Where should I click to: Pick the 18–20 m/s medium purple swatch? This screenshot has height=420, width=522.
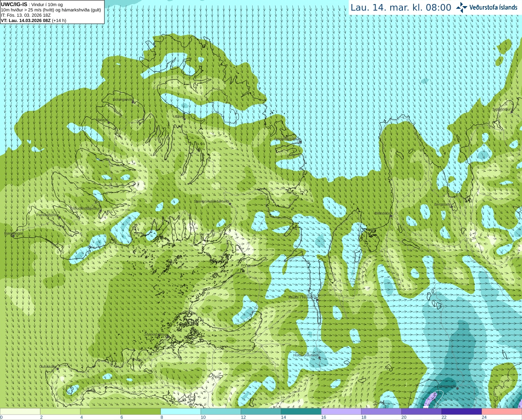[x=381, y=411]
